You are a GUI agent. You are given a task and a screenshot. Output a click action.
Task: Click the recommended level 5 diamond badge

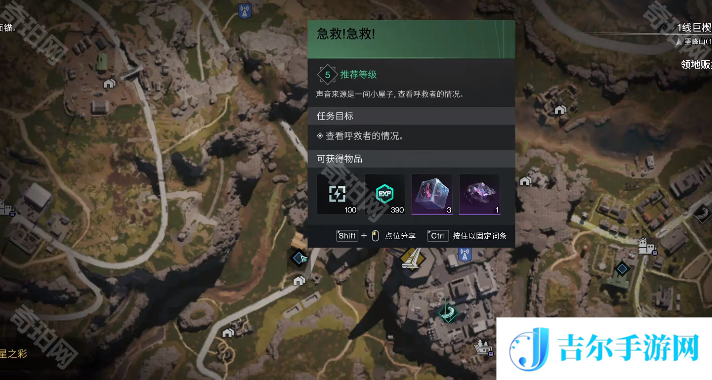[327, 75]
